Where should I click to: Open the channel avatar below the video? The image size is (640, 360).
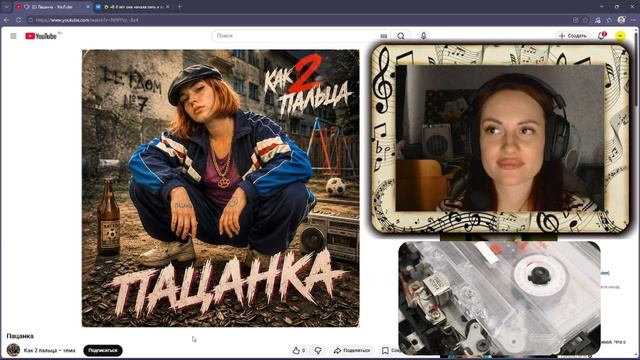(13, 350)
